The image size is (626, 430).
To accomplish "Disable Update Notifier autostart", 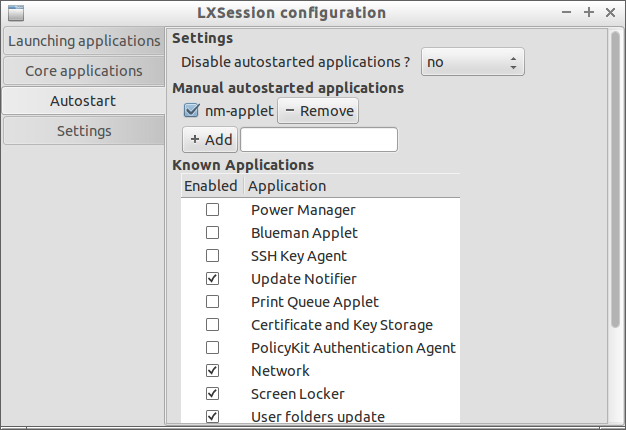I will 212,279.
